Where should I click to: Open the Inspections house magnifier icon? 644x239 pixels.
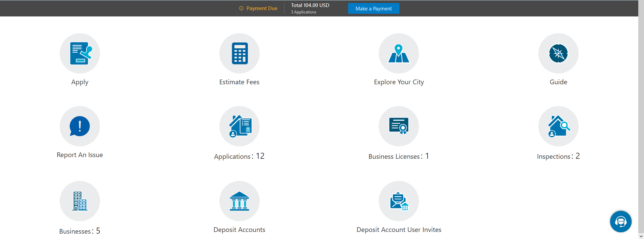coord(558,126)
